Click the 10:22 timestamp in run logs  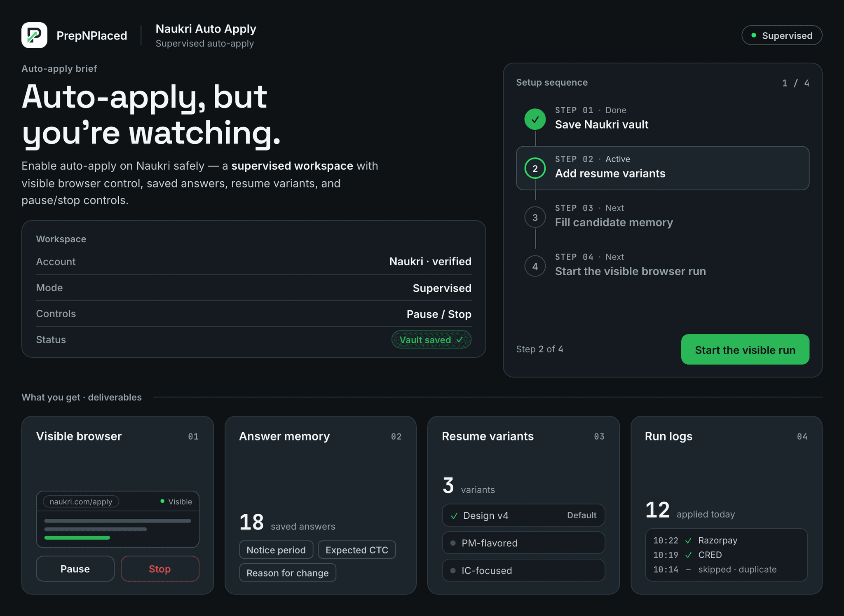point(666,541)
